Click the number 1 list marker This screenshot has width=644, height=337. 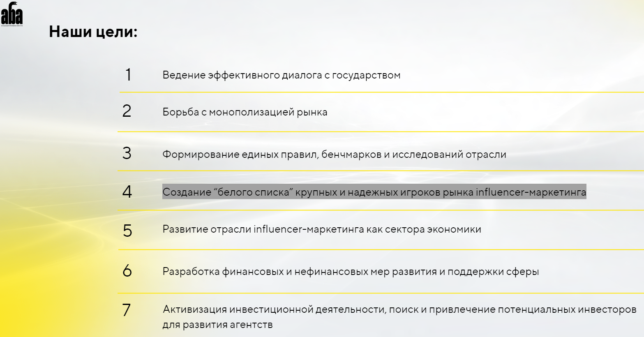tap(128, 75)
